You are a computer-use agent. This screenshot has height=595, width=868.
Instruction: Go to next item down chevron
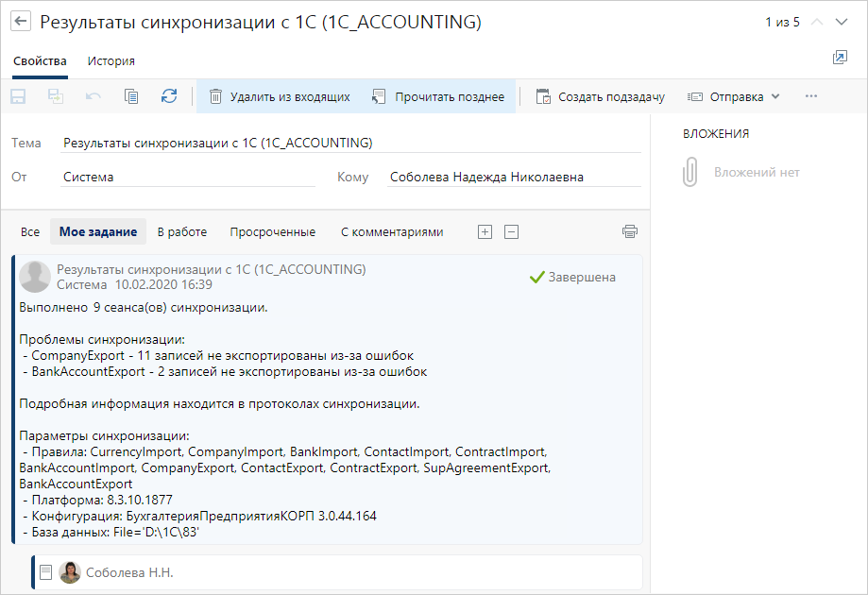point(842,22)
